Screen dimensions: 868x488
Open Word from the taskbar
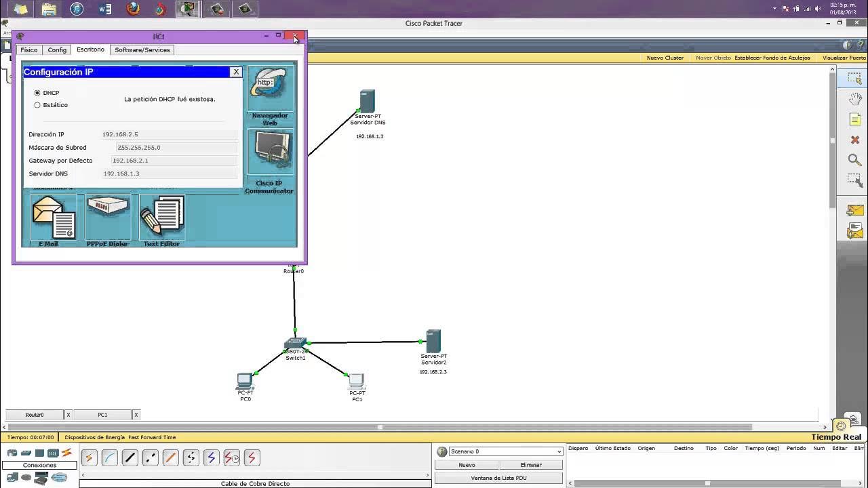point(105,9)
